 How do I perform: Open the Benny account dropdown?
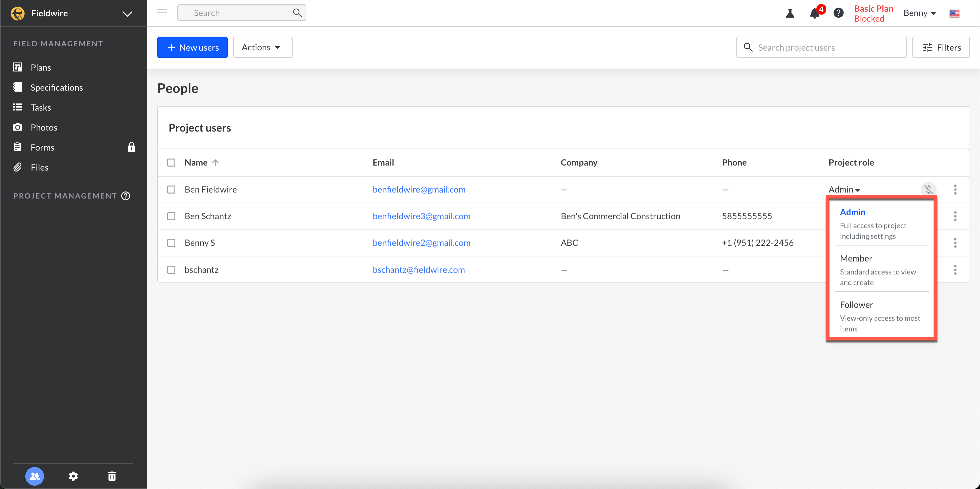click(919, 13)
